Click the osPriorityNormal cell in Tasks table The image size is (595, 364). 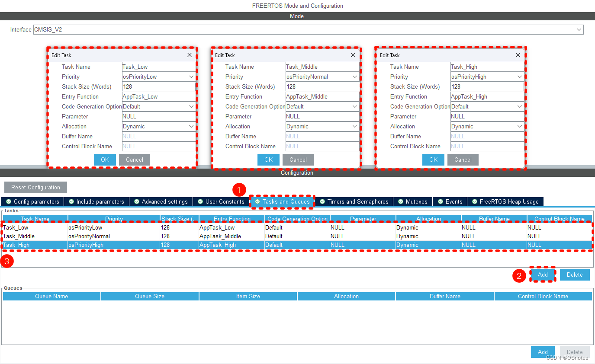pos(114,236)
